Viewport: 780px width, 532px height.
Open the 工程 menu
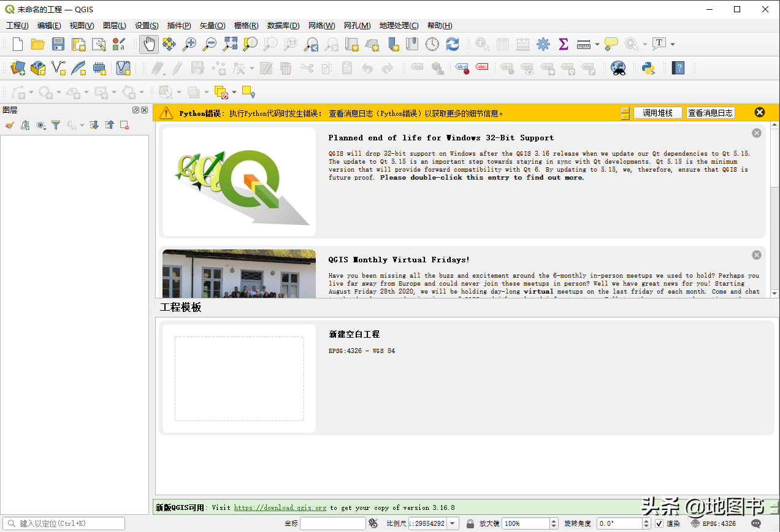(x=17, y=26)
